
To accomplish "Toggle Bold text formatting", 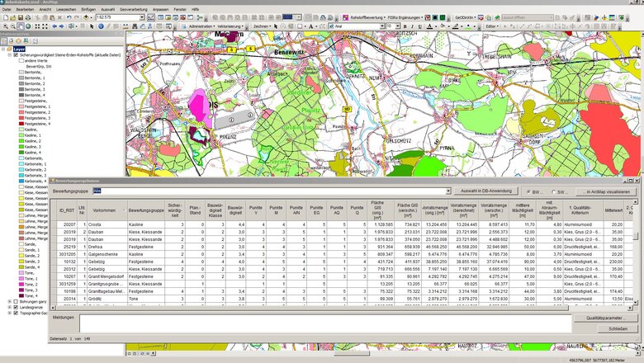I will [x=406, y=26].
